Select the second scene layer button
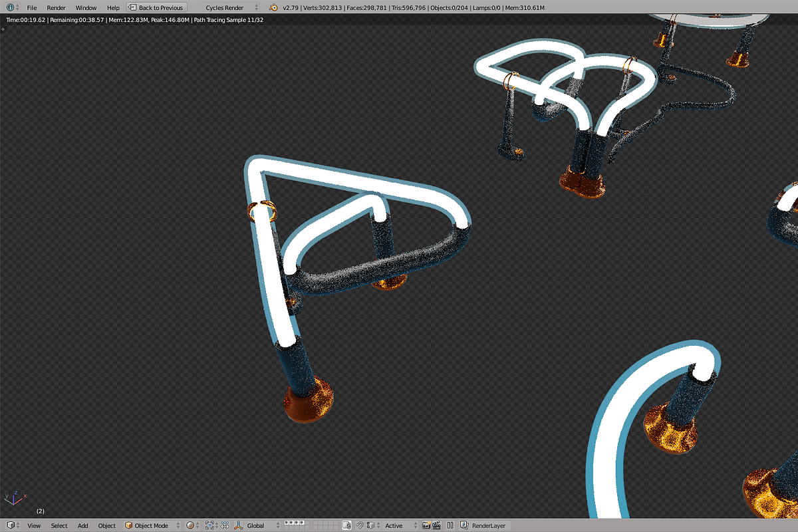798x532 pixels. pyautogui.click(x=291, y=523)
